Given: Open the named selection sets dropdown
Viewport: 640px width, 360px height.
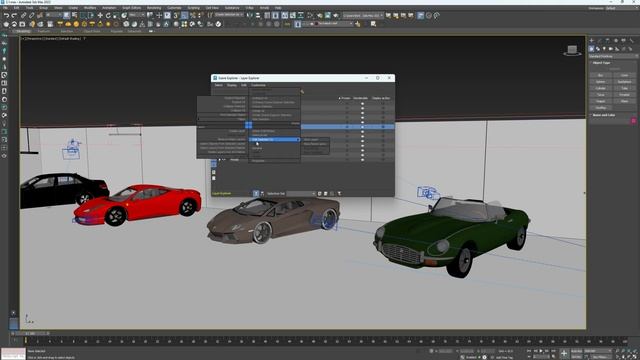Looking at the screenshot, I should tap(229, 15).
